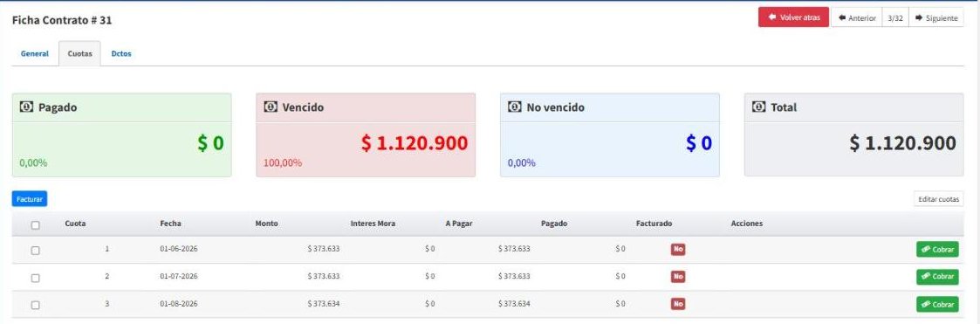This screenshot has height=324, width=980.
Task: Click the Editar cuotas button
Action: click(x=938, y=199)
